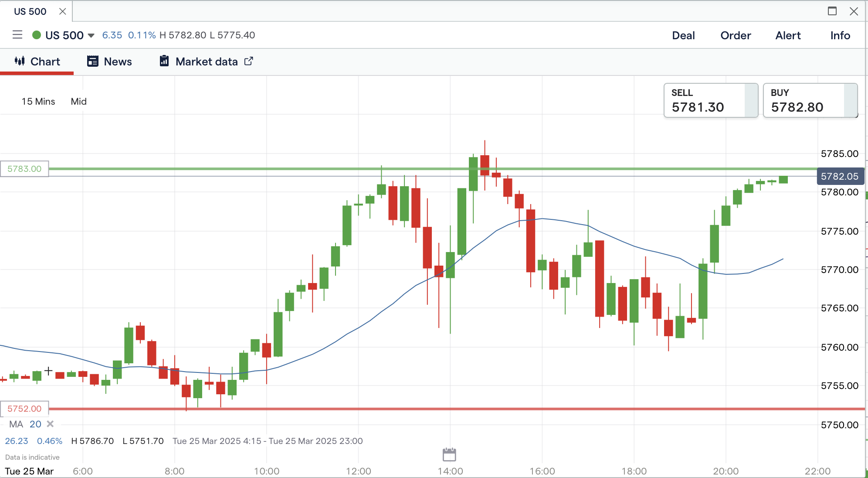The width and height of the screenshot is (868, 478).
Task: Click the 0.11% change value in header
Action: (x=142, y=35)
